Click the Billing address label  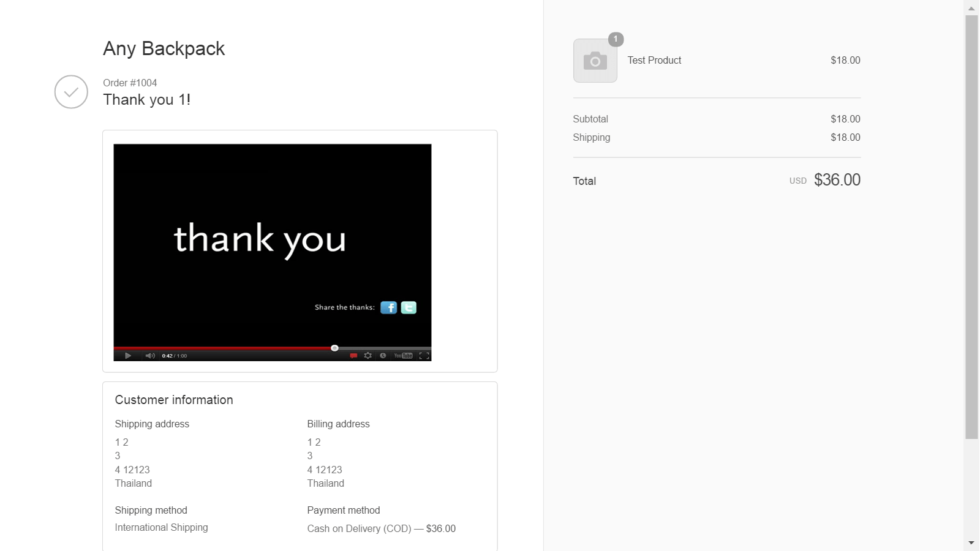(338, 424)
